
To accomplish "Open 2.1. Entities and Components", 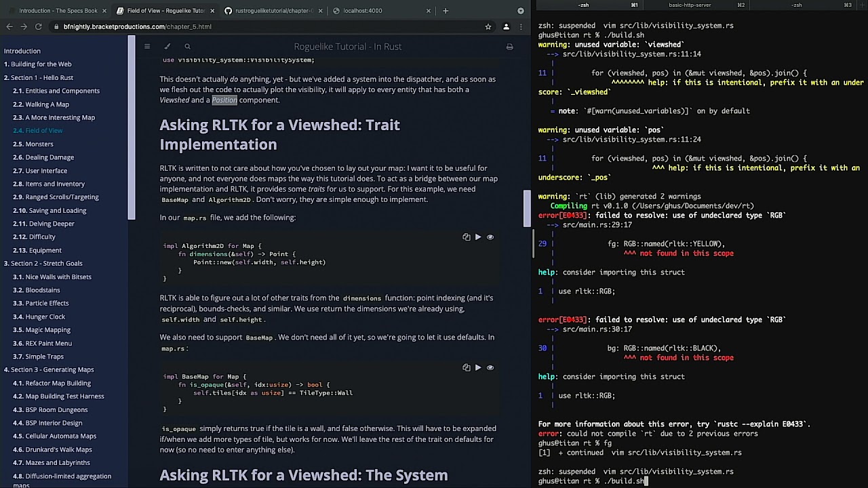I will point(56,91).
